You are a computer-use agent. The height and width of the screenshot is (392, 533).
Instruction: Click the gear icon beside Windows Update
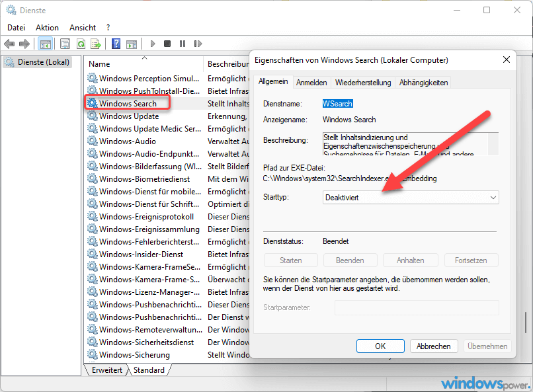coord(92,116)
